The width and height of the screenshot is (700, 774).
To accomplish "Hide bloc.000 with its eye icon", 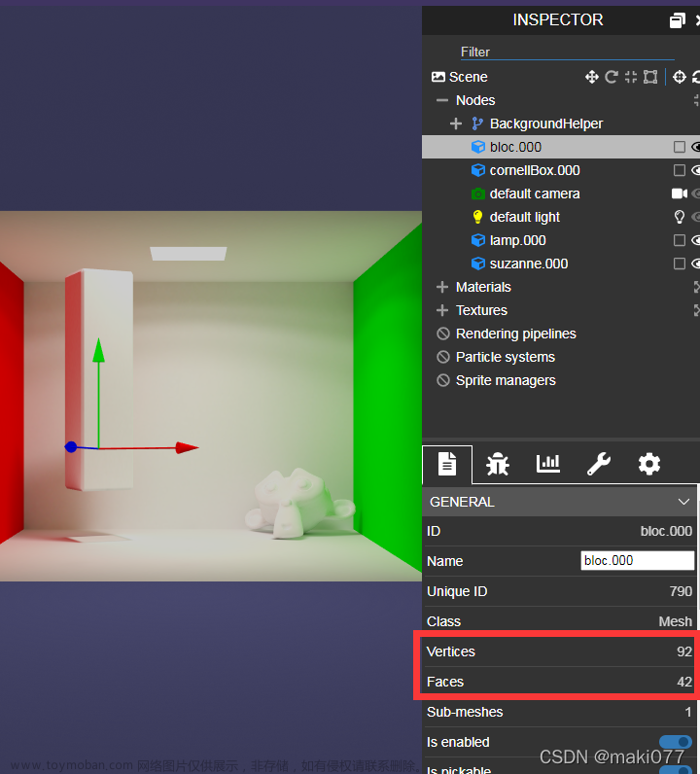I will [695, 147].
